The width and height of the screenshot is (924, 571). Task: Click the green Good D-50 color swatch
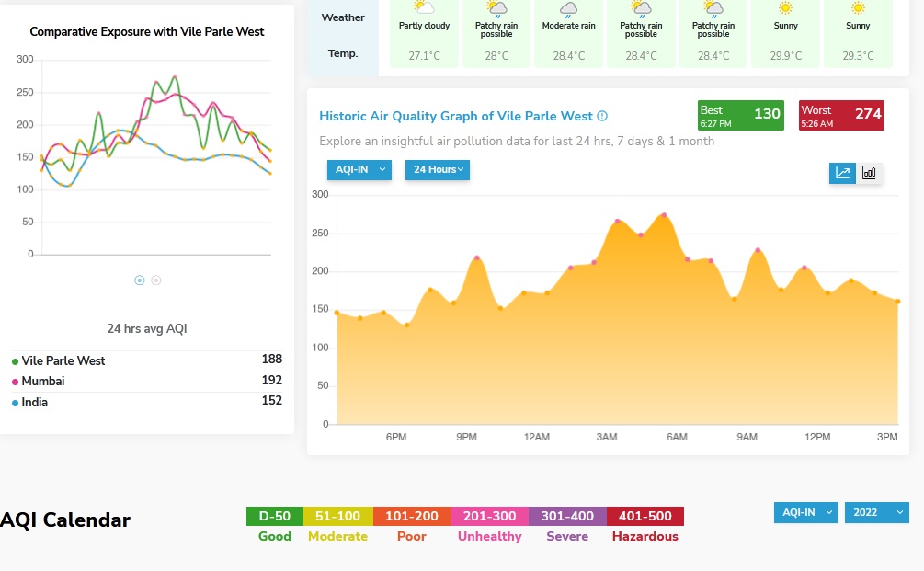275,516
